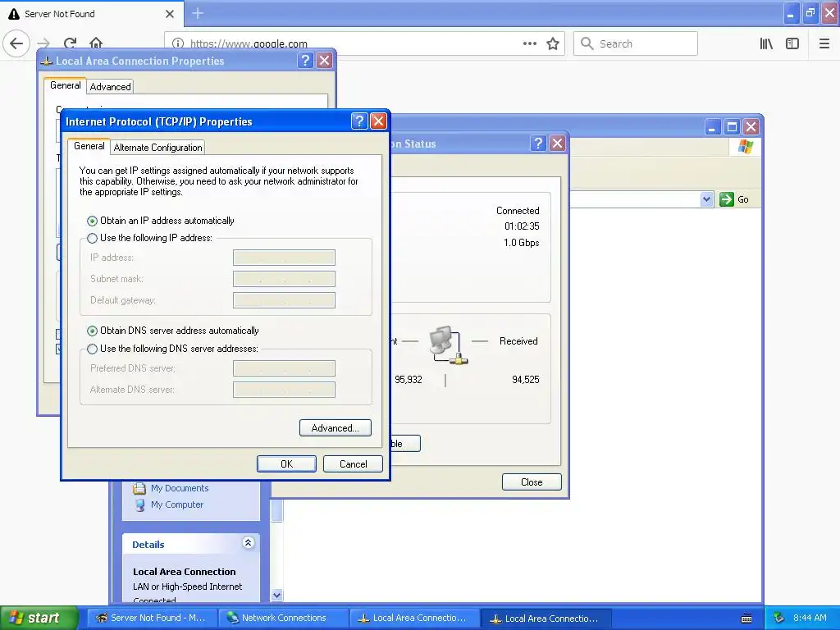Click the IP address field

284,258
